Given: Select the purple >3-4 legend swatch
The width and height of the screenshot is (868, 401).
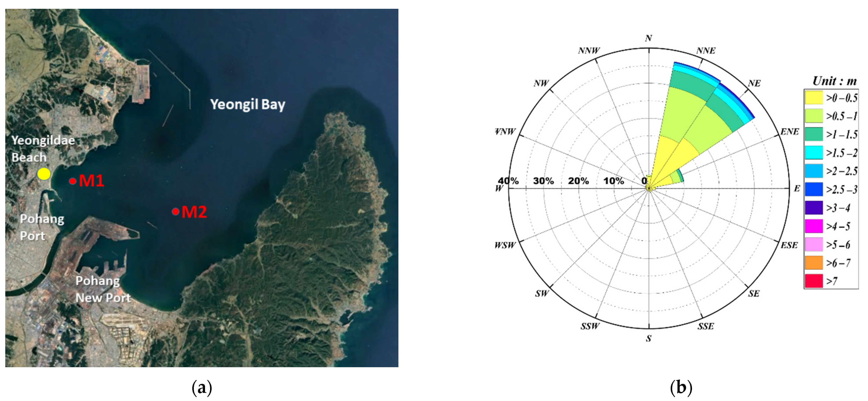Looking at the screenshot, I should [814, 208].
